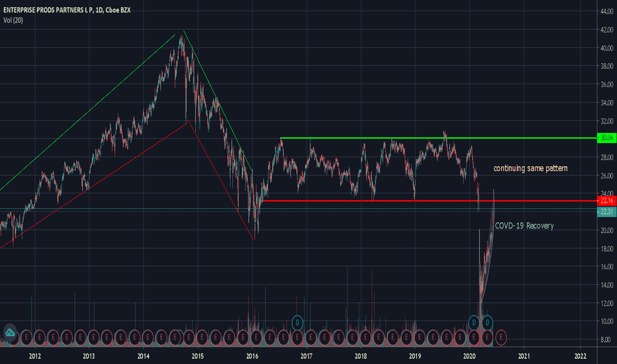The width and height of the screenshot is (617, 364).
Task: Click the 16.00 price axis label
Action: pyautogui.click(x=607, y=267)
